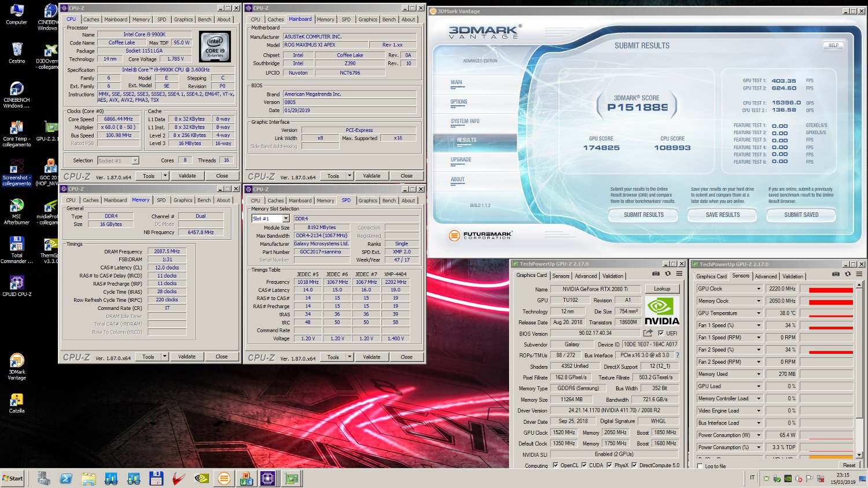Screen dimensions: 868x488
Task: Click the GPU-Z graphics card taskbar icon
Action: (292, 478)
